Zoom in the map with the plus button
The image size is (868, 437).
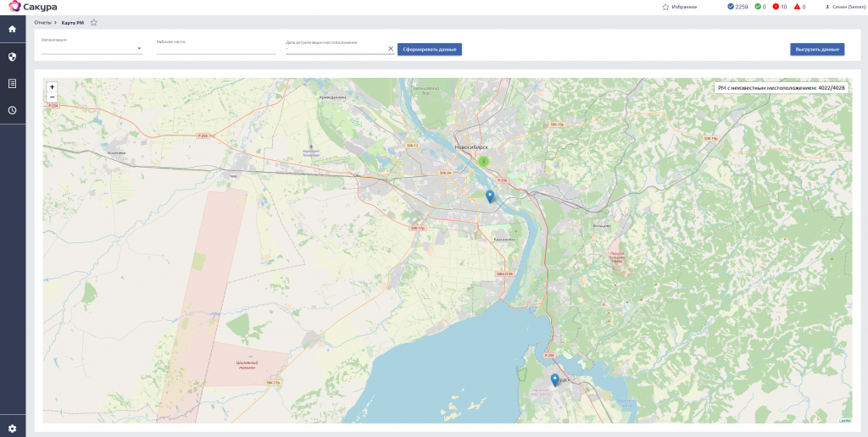click(x=52, y=87)
